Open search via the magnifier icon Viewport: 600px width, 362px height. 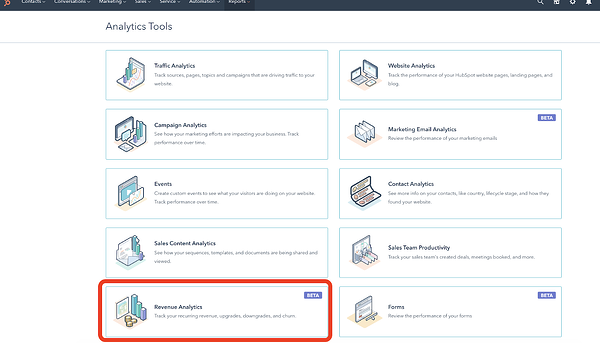[x=540, y=2]
